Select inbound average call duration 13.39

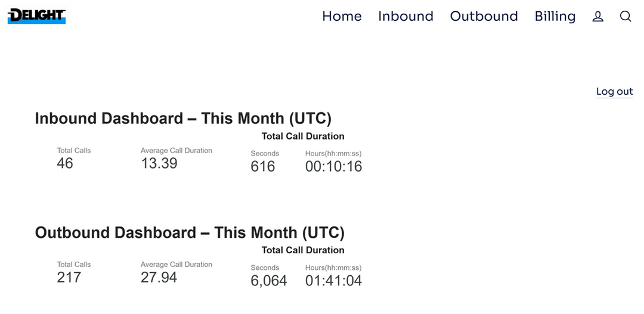point(159,163)
